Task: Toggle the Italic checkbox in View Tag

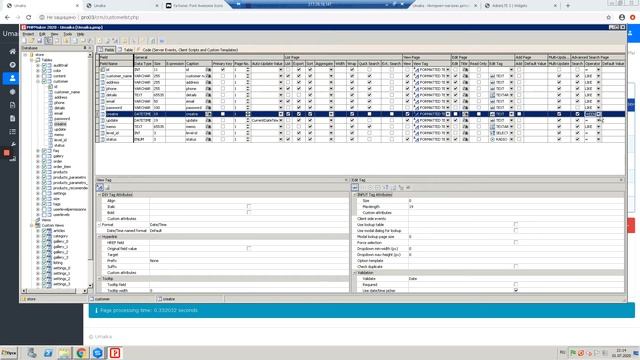Action: 249,207
